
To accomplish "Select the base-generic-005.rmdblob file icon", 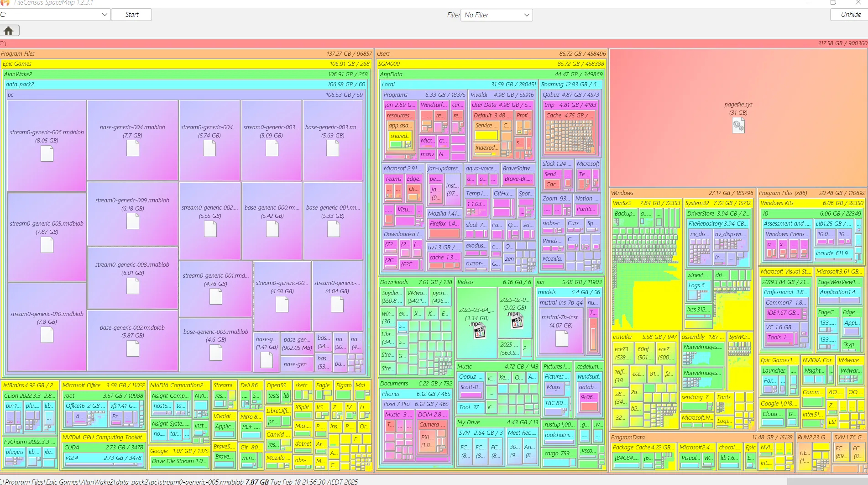I will (216, 352).
